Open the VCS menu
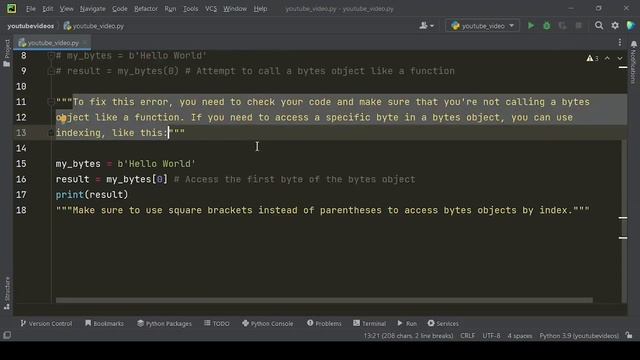This screenshot has width=640, height=360. tap(211, 9)
